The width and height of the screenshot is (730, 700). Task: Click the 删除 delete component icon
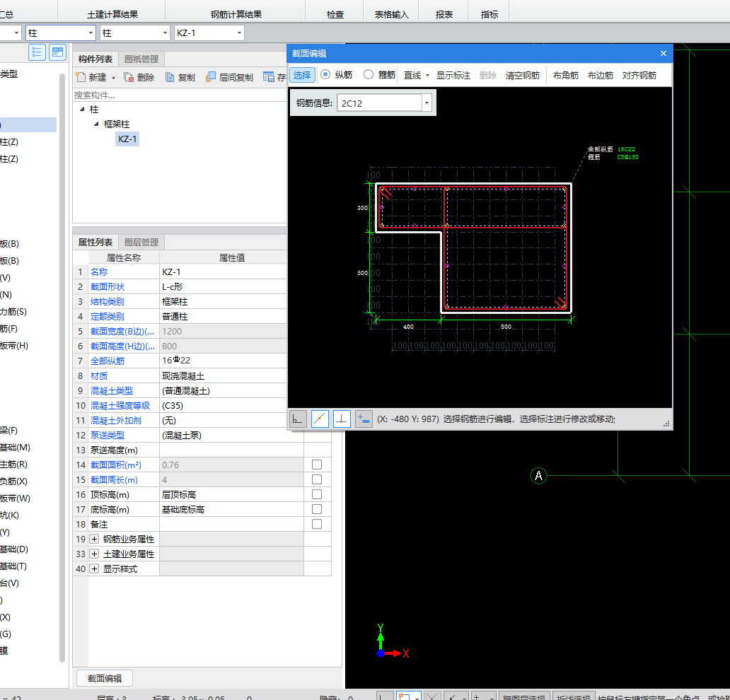(x=129, y=77)
